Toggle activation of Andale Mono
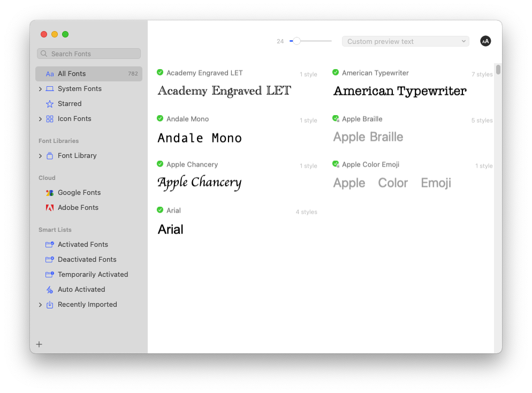Image resolution: width=532 pixels, height=393 pixels. click(160, 118)
